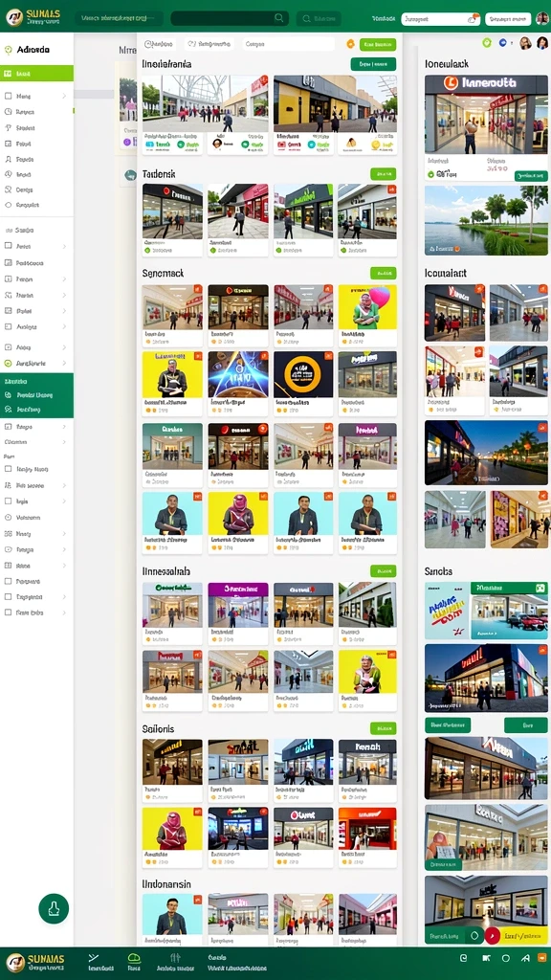
Task: Click the white text field in the center toolbar
Action: (x=289, y=44)
